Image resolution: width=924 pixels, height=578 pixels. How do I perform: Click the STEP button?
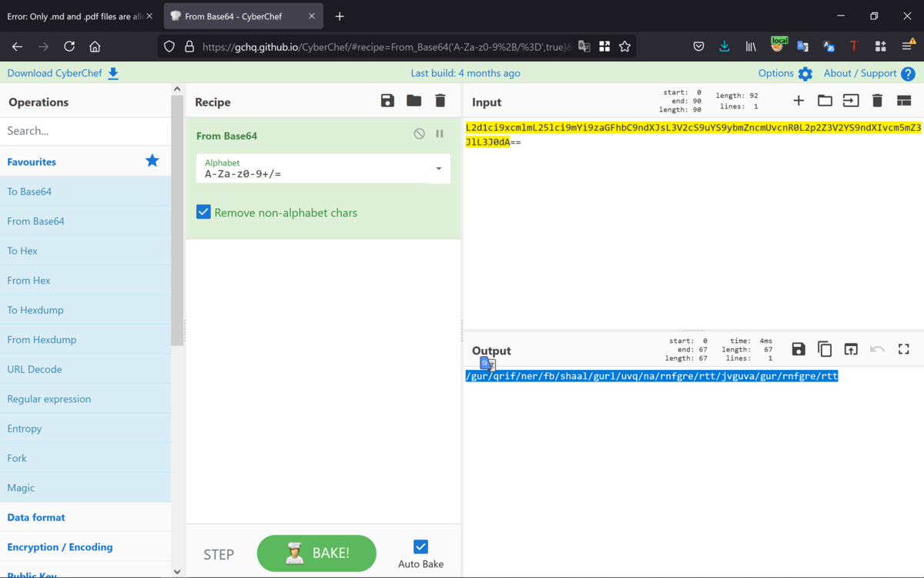point(219,554)
